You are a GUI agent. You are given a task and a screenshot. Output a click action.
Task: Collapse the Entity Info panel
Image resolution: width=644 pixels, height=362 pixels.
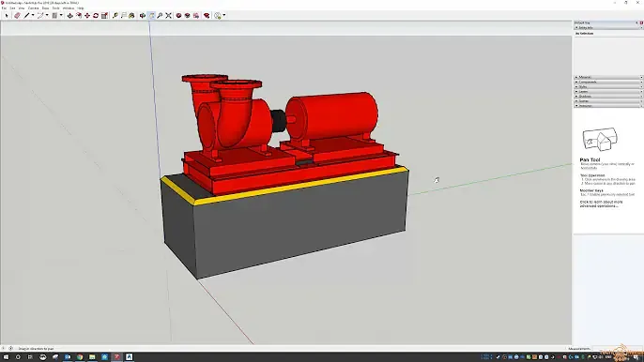point(608,27)
